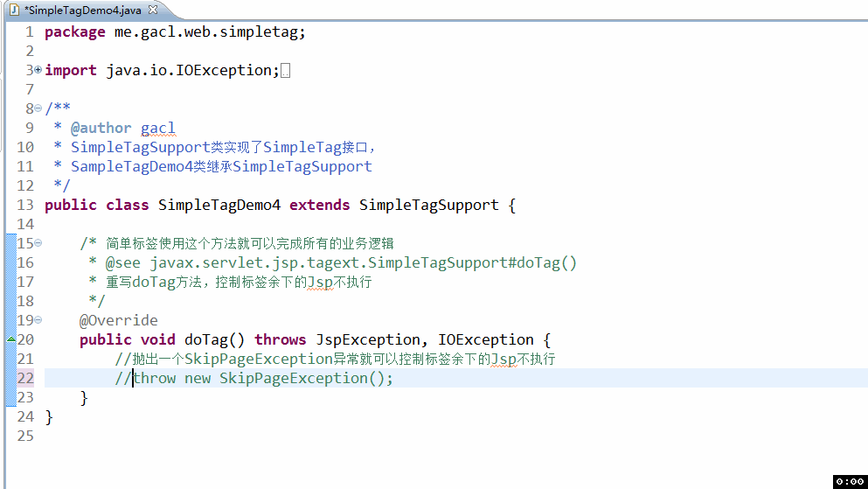
Task: Click 'public void' on line 20
Action: tap(128, 339)
